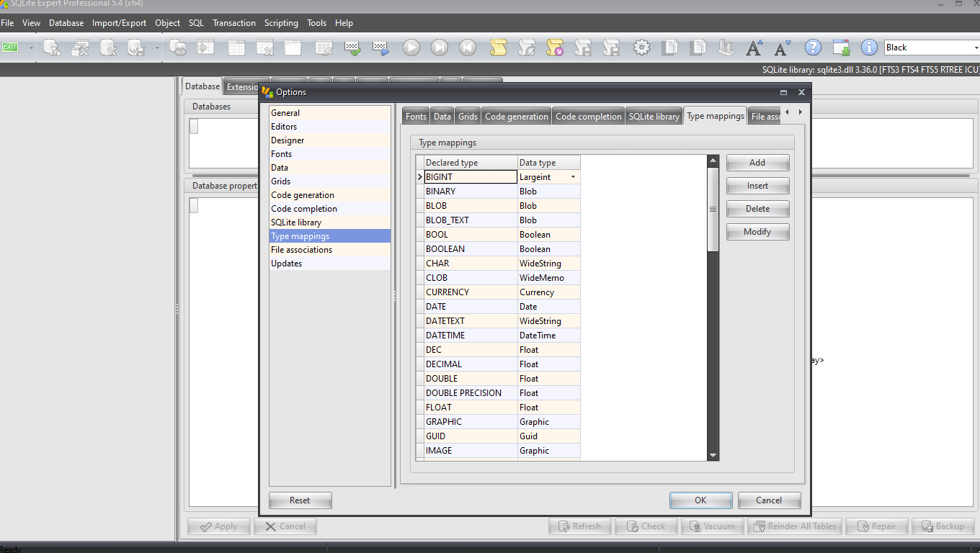Screen dimensions: 980x553
Task: Click the step-forward playback icon
Action: tap(440, 48)
